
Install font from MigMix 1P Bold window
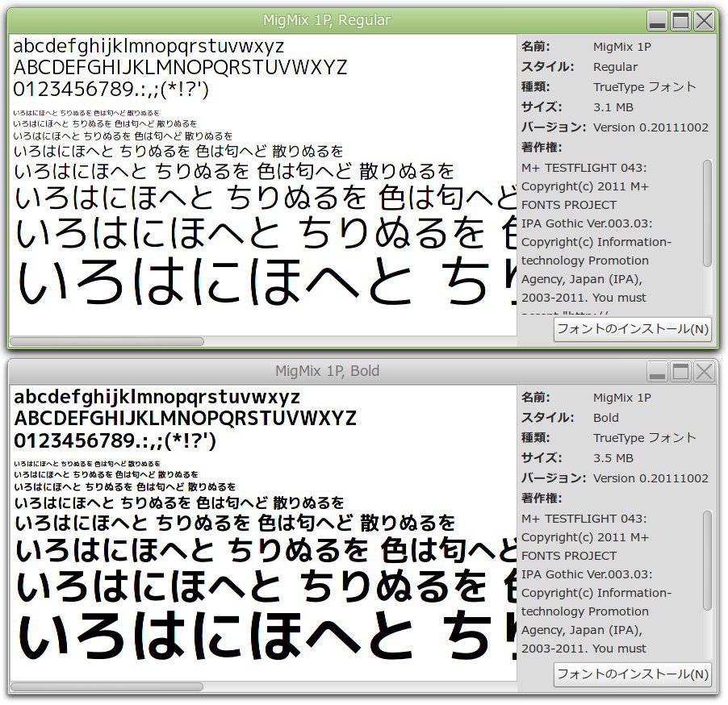pyautogui.click(x=632, y=674)
